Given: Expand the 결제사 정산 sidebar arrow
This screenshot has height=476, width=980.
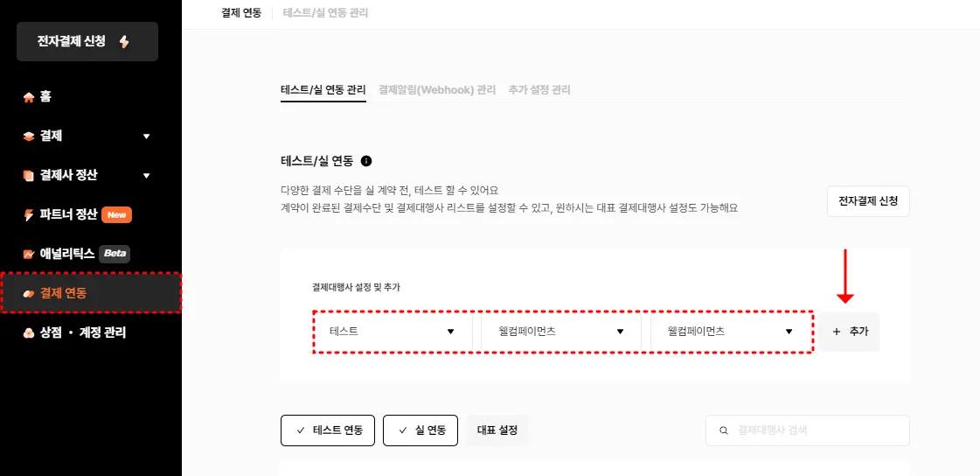Looking at the screenshot, I should [146, 175].
